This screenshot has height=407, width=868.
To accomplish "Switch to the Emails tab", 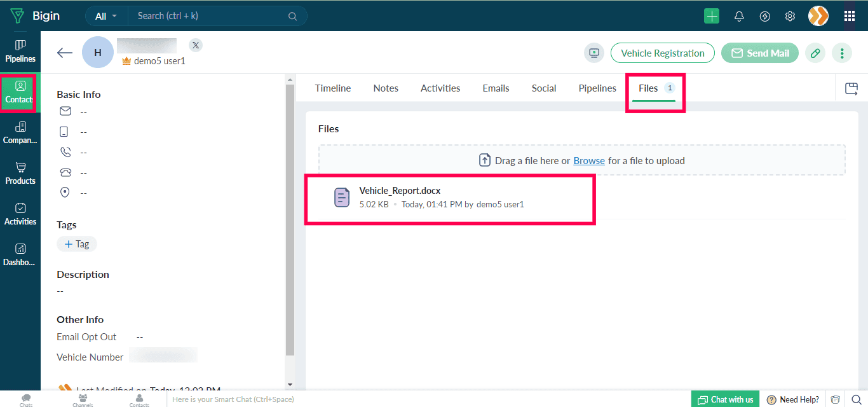I will click(x=496, y=88).
